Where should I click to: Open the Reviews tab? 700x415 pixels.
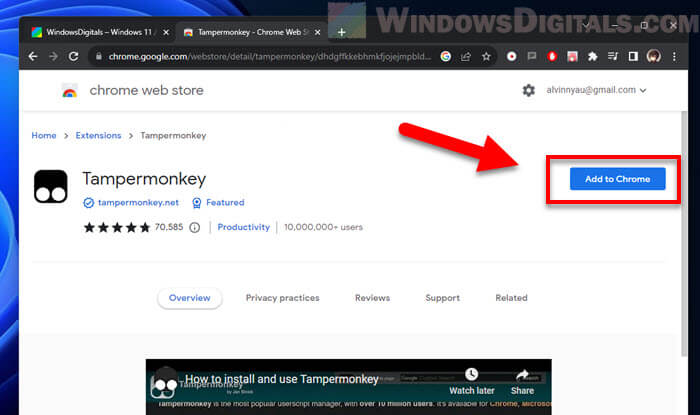(372, 298)
